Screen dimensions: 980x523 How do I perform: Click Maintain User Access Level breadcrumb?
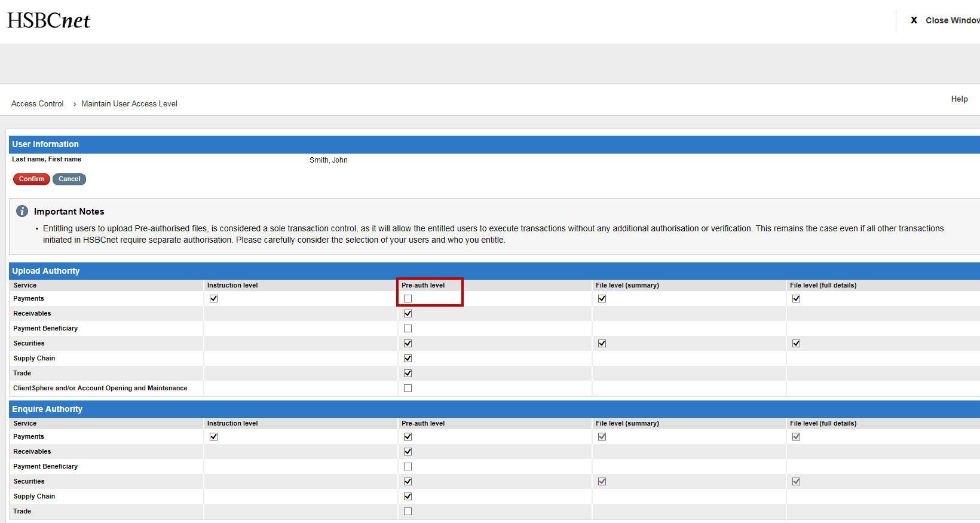[129, 103]
